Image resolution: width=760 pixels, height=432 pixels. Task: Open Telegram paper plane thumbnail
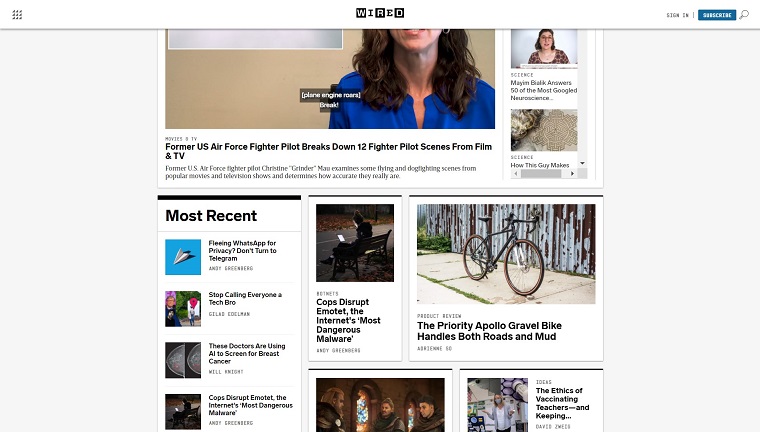(183, 257)
